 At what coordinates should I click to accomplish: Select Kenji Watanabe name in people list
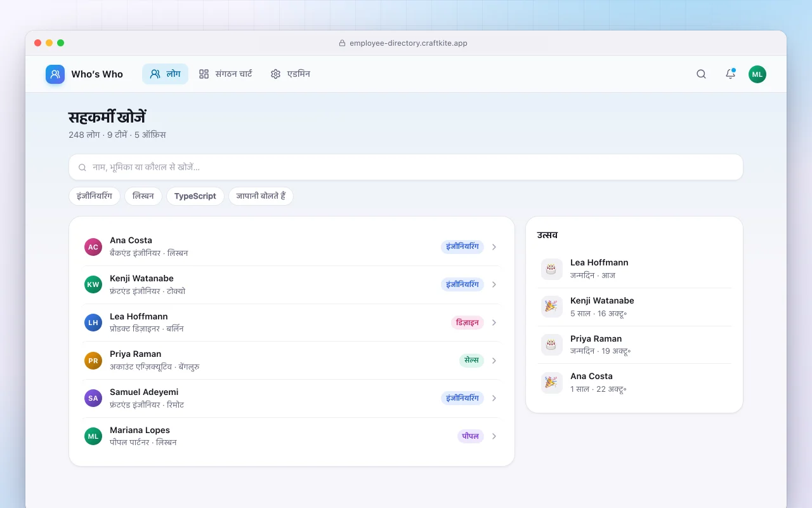click(141, 278)
